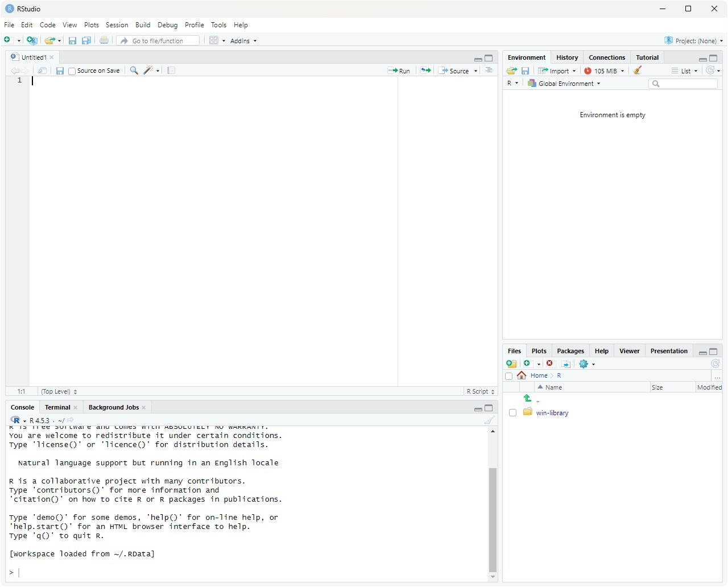Click Show in new window editor icon
The width and height of the screenshot is (728, 587).
(42, 71)
